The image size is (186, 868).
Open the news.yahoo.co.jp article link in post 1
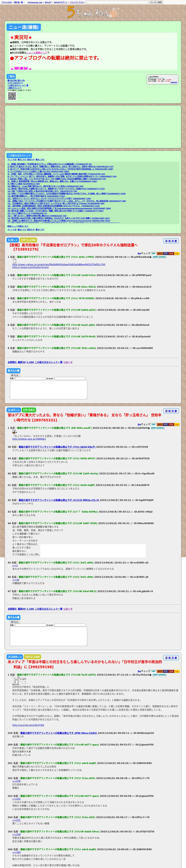59,264
